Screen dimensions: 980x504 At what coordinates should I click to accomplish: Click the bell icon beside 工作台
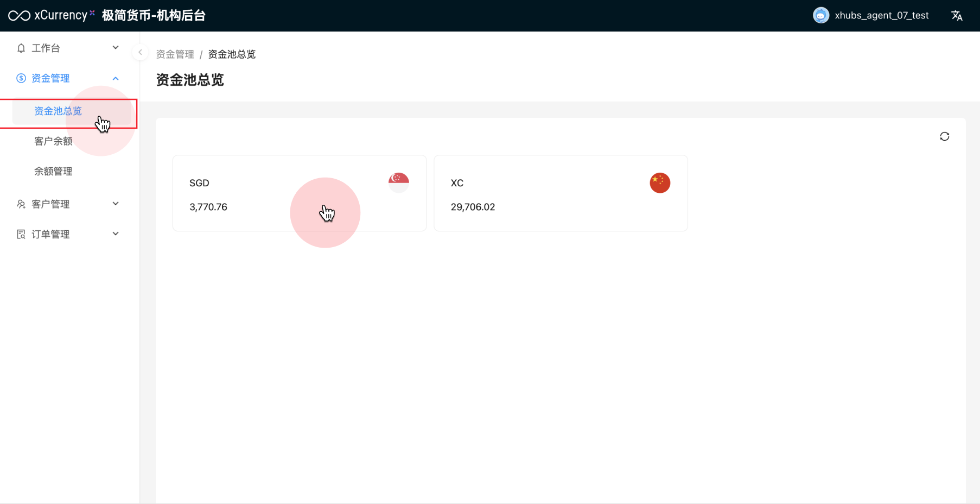(21, 48)
